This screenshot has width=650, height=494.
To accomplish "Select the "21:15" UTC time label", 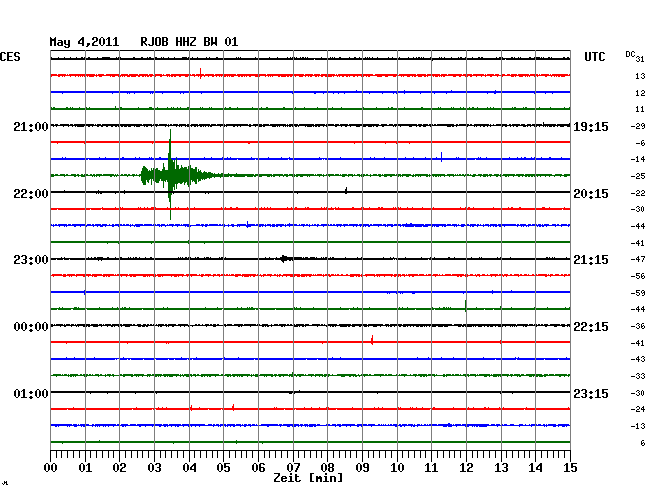I will coord(591,260).
